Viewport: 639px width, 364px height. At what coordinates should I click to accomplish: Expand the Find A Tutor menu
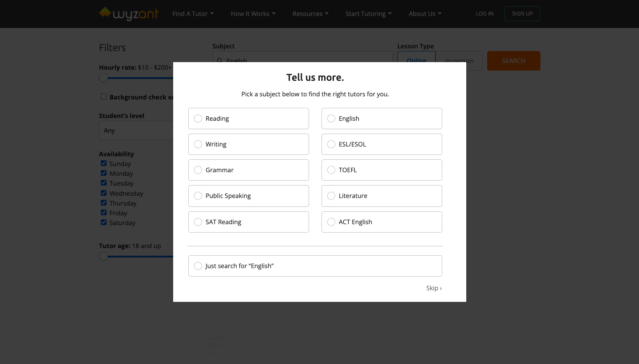pyautogui.click(x=193, y=14)
